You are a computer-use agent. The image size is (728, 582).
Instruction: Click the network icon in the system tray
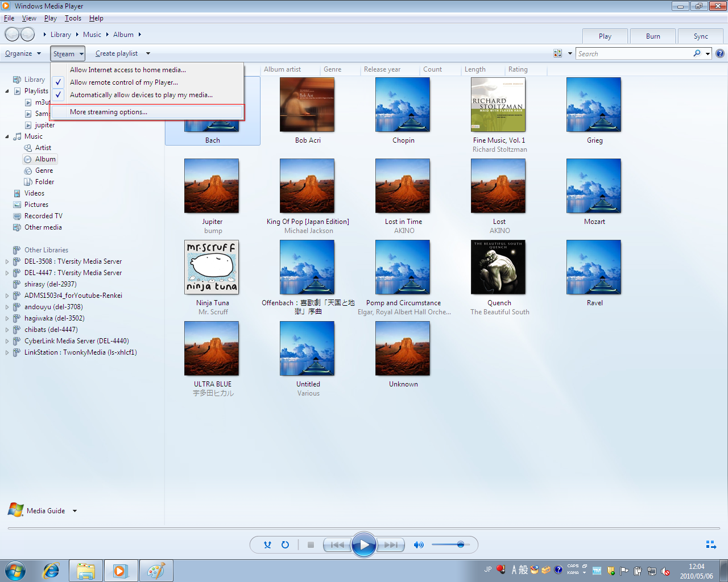(x=652, y=571)
